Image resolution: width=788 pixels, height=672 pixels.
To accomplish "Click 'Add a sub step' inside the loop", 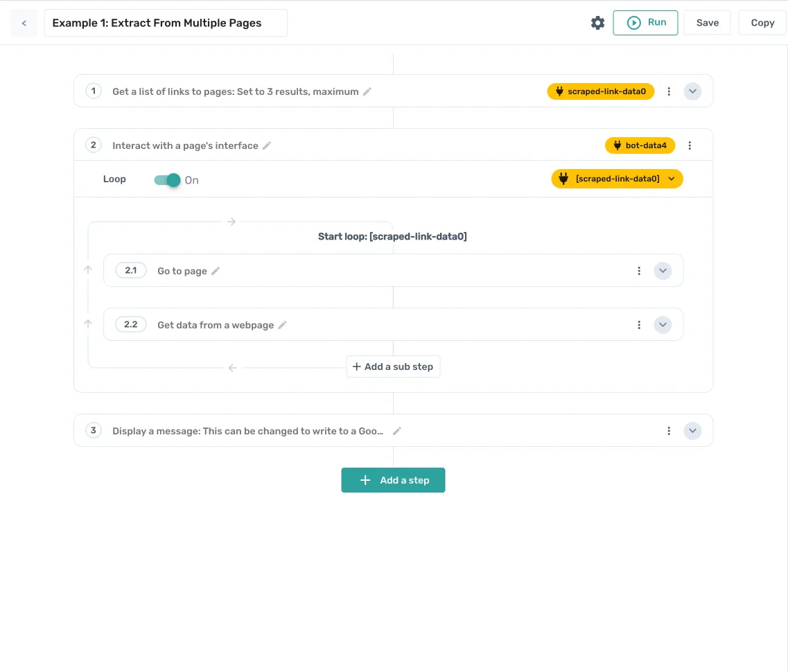I will (x=393, y=366).
